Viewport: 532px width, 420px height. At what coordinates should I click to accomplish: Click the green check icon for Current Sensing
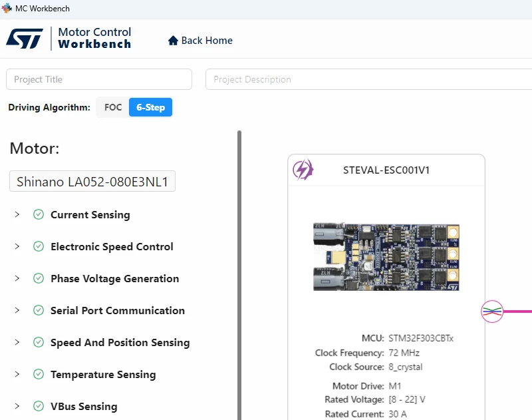pos(39,214)
